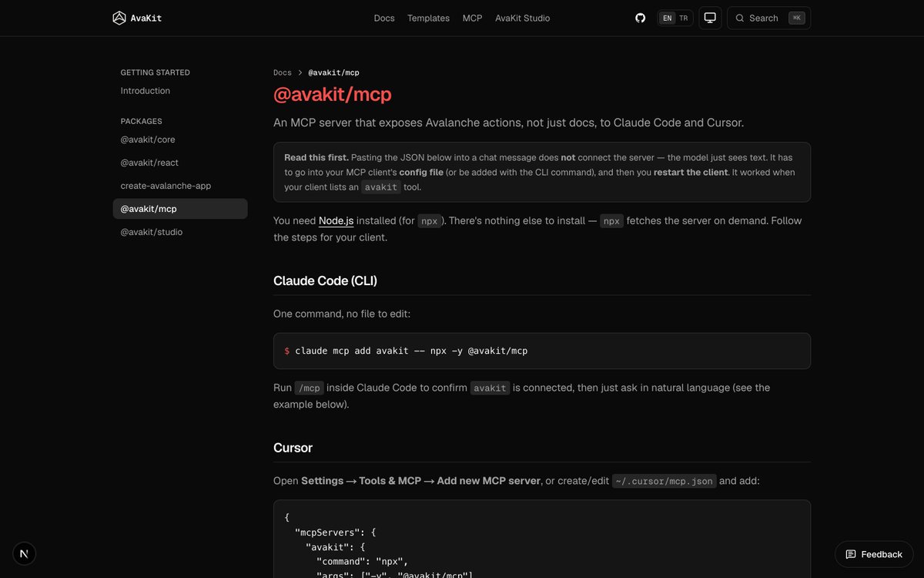Click the claude mcp add command block

click(x=542, y=351)
